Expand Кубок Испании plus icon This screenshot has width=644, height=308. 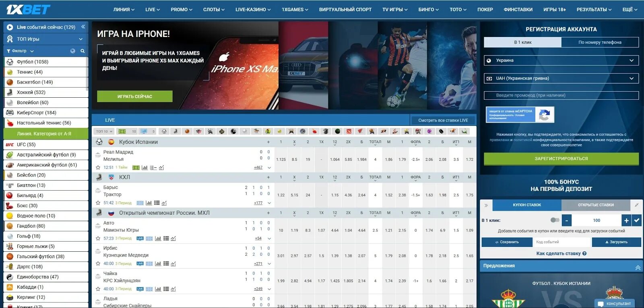click(268, 142)
